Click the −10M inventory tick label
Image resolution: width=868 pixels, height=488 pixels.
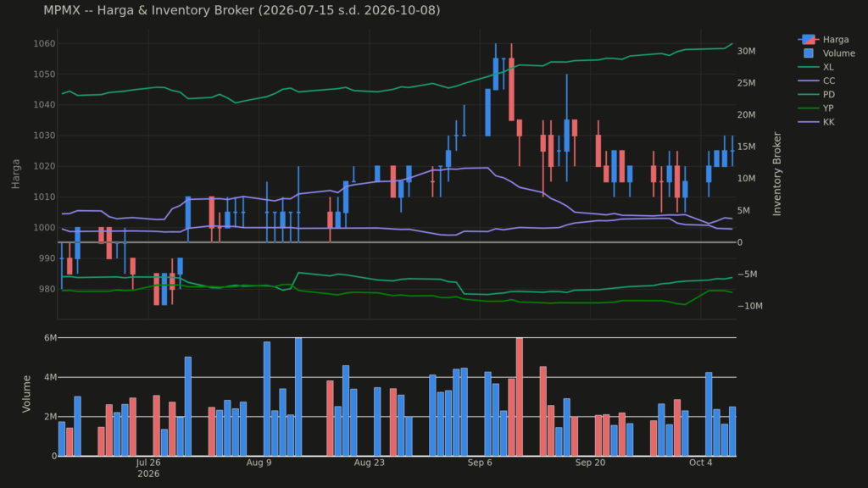[x=749, y=306]
